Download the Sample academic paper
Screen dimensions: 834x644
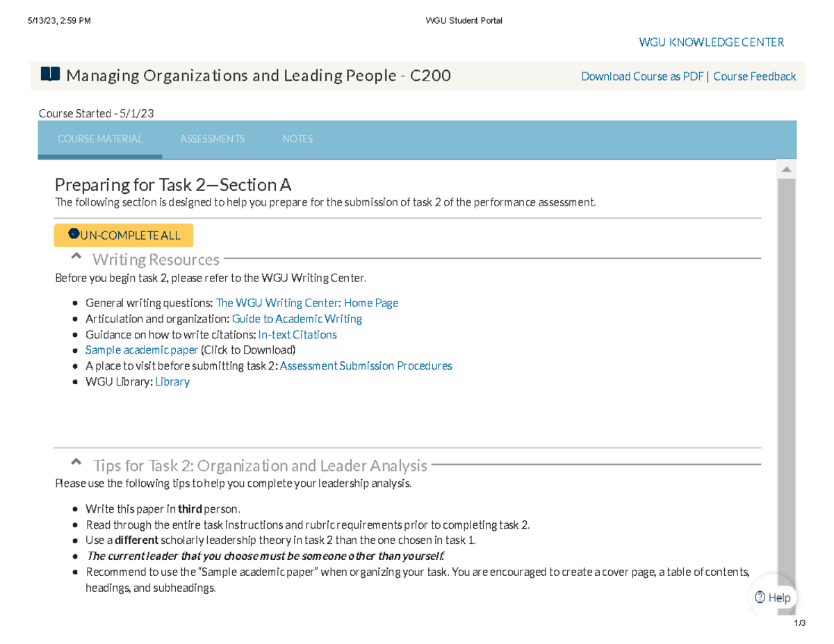(142, 349)
